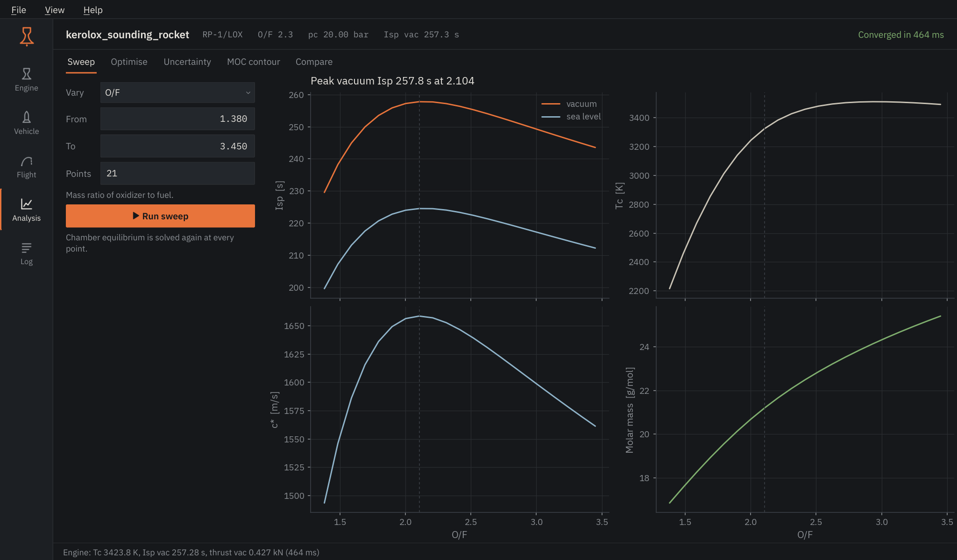957x560 pixels.
Task: Expand the Vary parameter dropdown
Action: 177,92
